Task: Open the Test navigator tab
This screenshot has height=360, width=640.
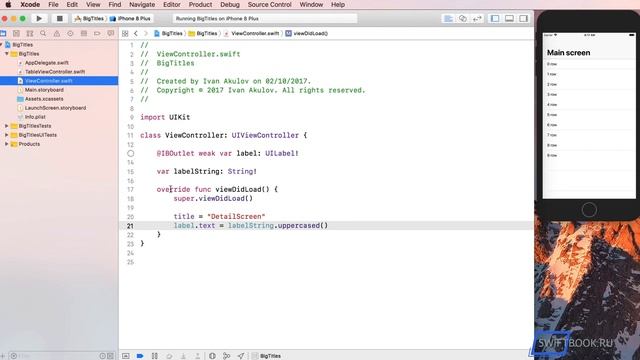Action: tap(70, 33)
